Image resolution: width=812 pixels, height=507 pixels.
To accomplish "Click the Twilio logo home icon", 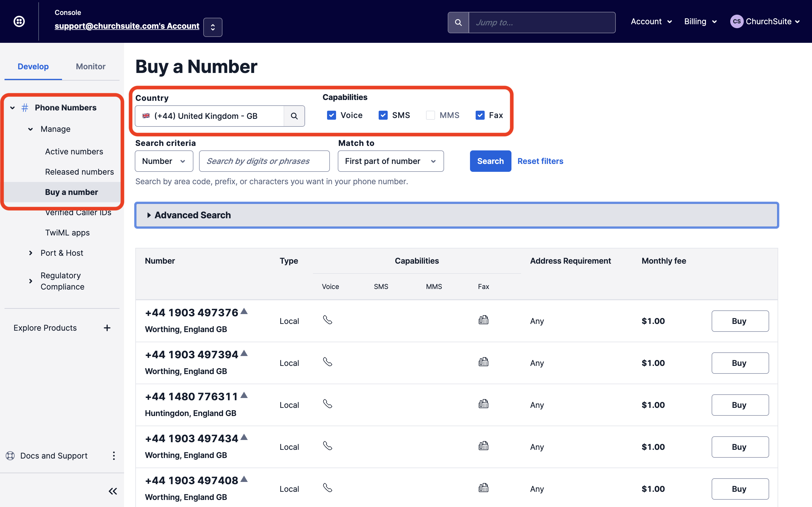I will 19,21.
